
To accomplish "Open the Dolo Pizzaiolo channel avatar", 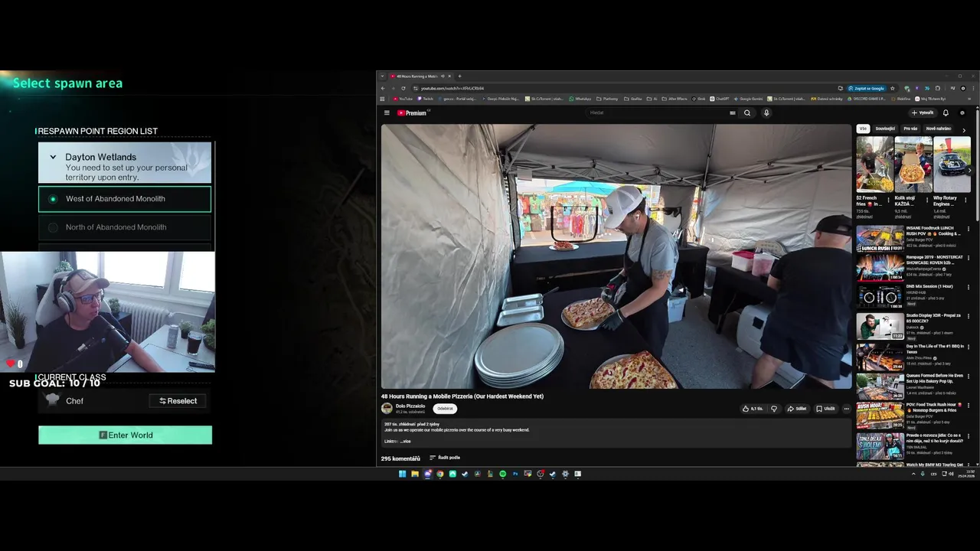I will click(387, 409).
